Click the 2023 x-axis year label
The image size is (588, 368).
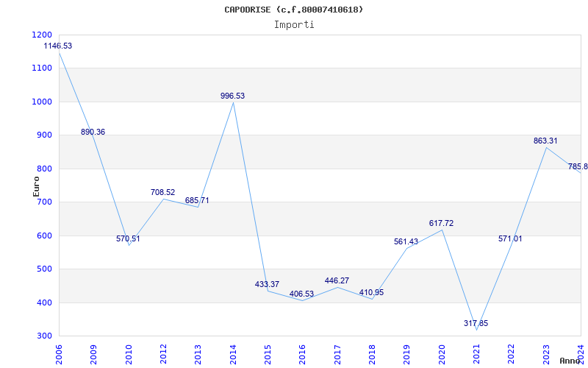(546, 355)
